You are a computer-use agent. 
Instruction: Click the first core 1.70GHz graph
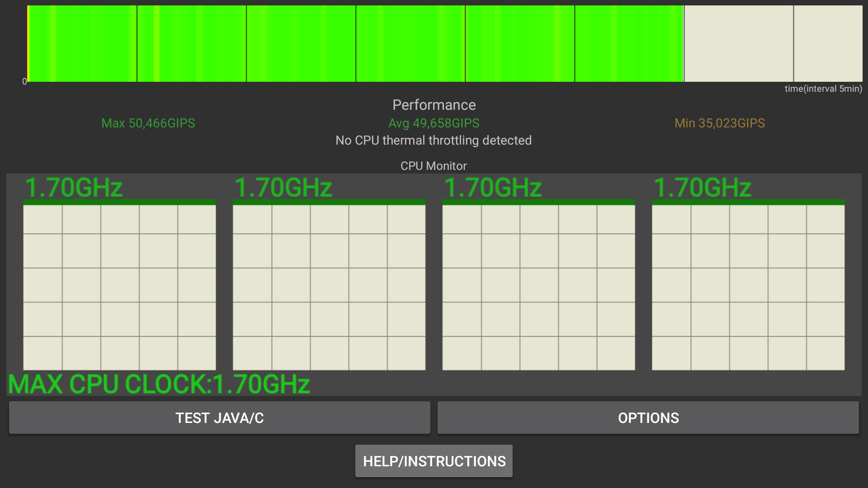(119, 287)
